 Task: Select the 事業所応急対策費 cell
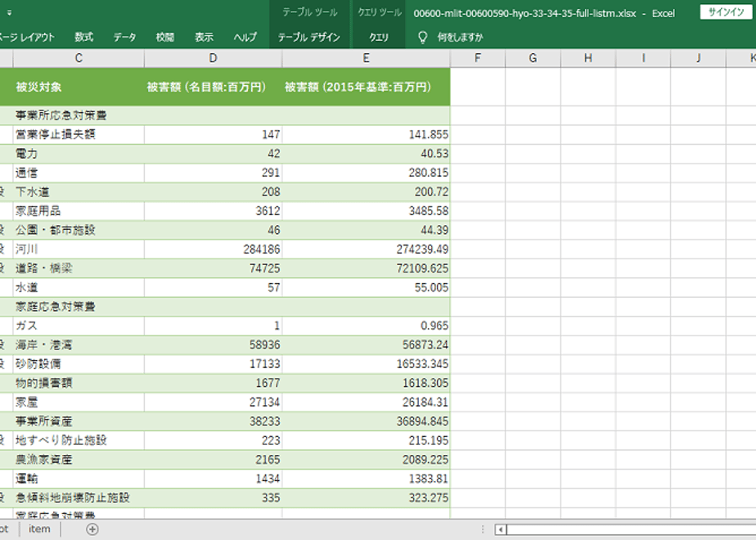point(79,115)
